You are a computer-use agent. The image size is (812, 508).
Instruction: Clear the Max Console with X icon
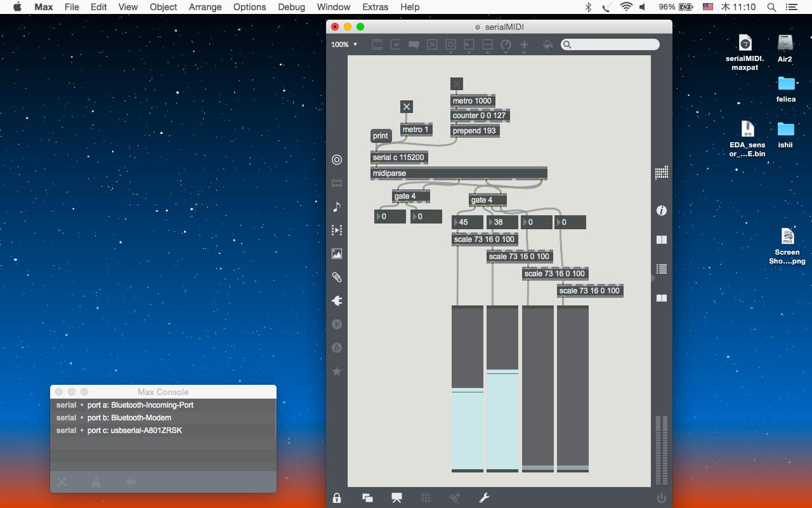(62, 482)
